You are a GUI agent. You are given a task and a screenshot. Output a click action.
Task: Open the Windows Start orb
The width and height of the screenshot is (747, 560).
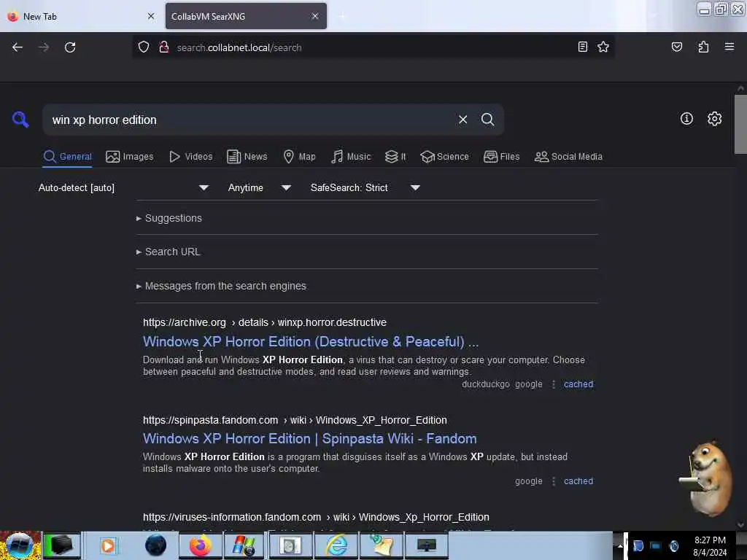pos(20,545)
